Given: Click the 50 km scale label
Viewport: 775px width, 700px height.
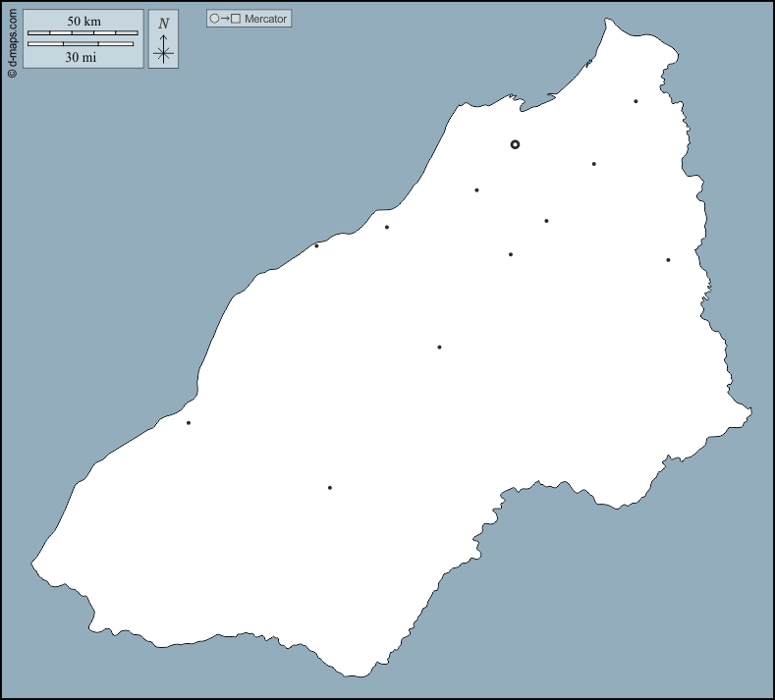Looking at the screenshot, I should pyautogui.click(x=83, y=21).
